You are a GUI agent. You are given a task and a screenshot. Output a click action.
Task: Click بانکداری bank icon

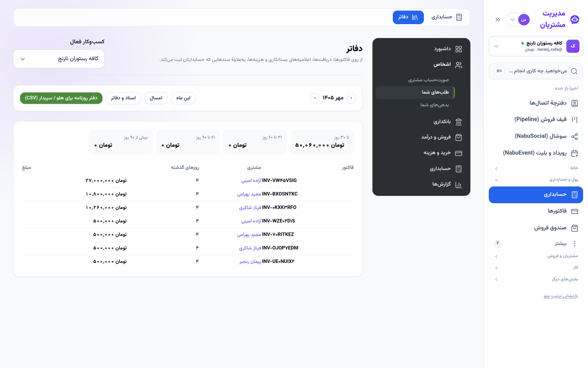pos(459,122)
